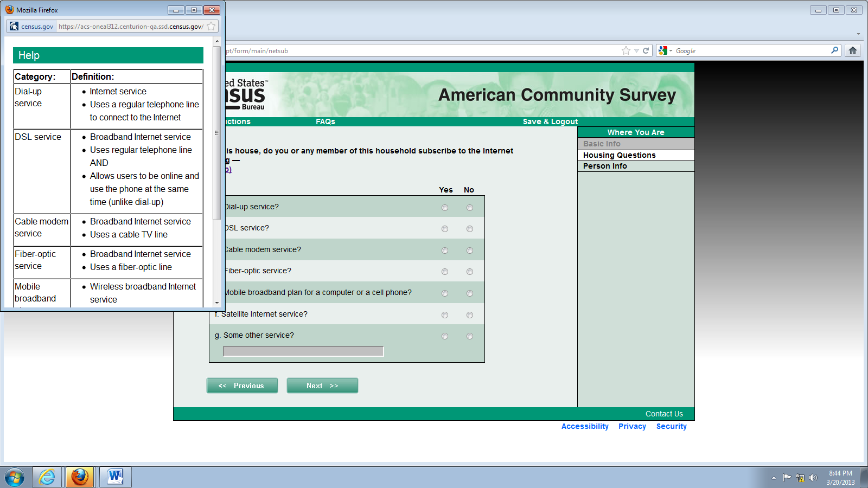Open the Google search engine selector icon
The height and width of the screenshot is (488, 868).
click(x=662, y=50)
